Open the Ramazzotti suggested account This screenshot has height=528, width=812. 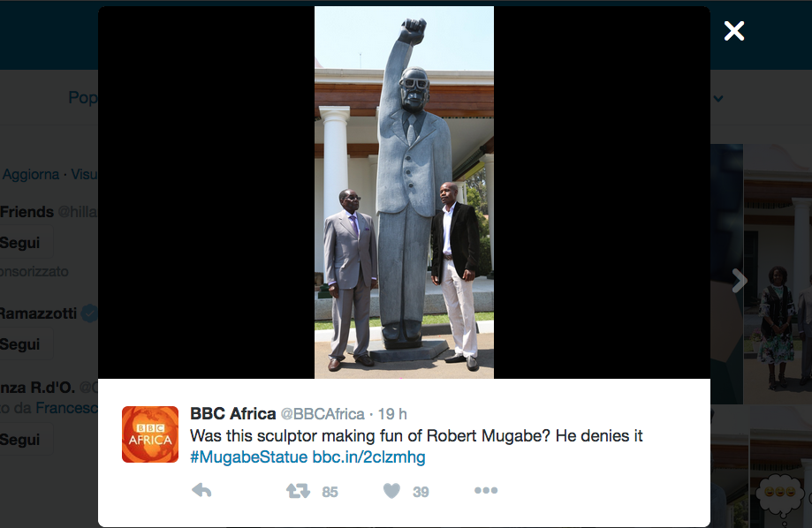pos(38,313)
